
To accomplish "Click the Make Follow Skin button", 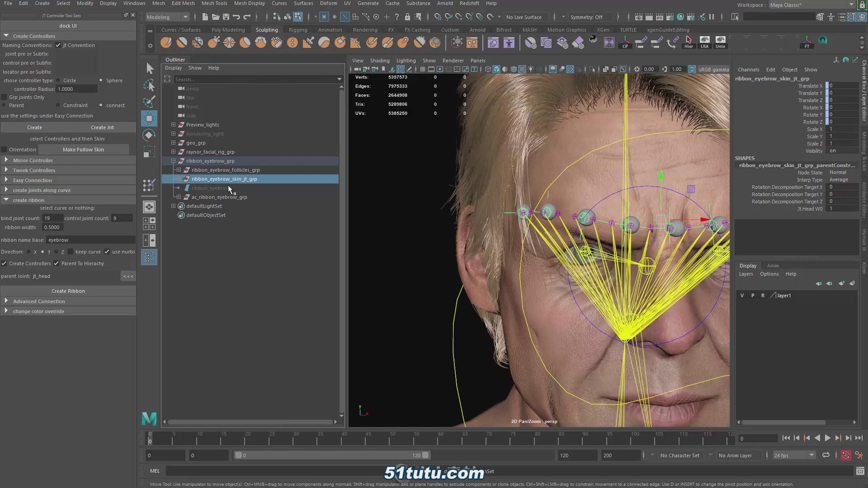I will pos(83,150).
